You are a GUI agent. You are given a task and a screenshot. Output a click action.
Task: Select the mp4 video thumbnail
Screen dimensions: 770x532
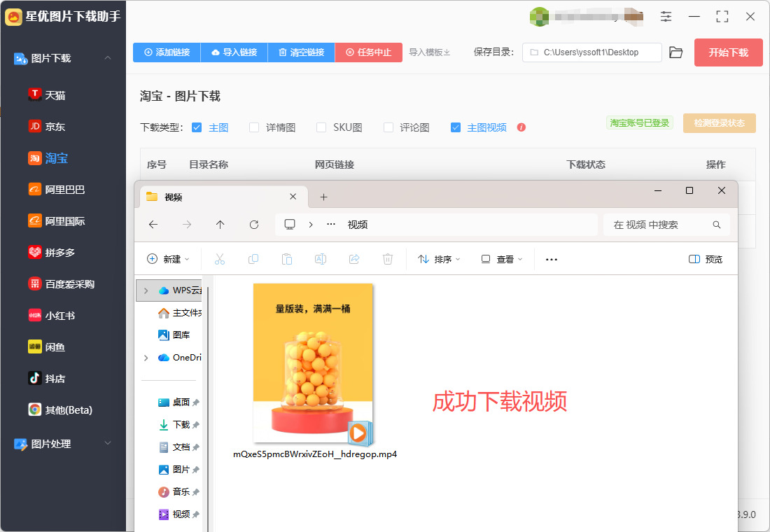pos(313,363)
